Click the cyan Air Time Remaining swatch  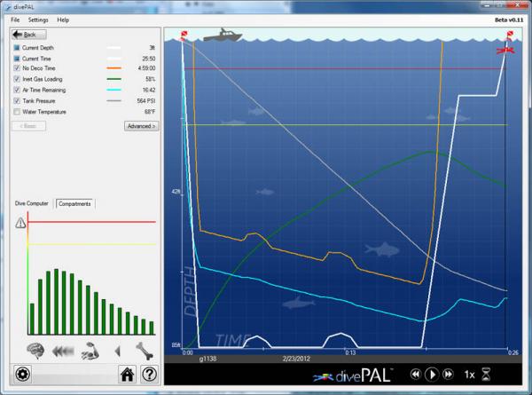114,90
